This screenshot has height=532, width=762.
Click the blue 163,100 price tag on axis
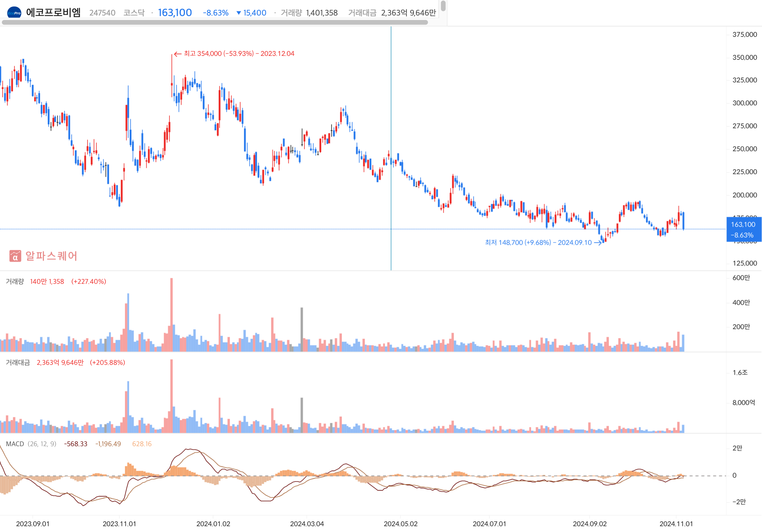[x=744, y=230]
